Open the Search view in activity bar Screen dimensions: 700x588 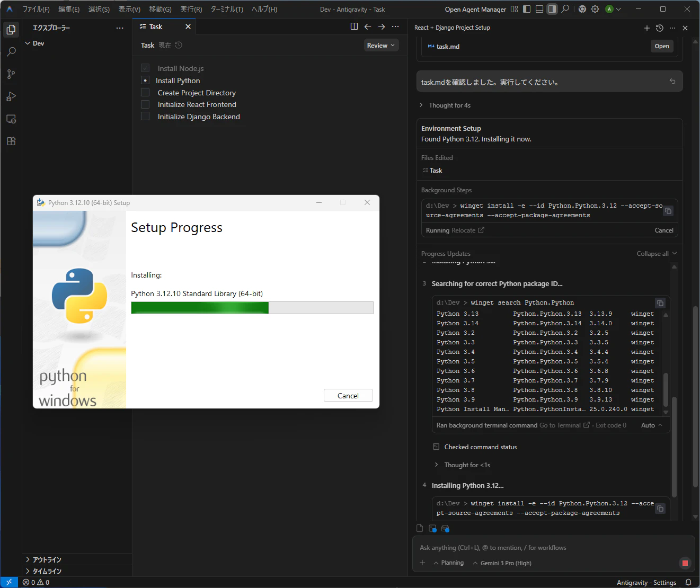pyautogui.click(x=11, y=52)
